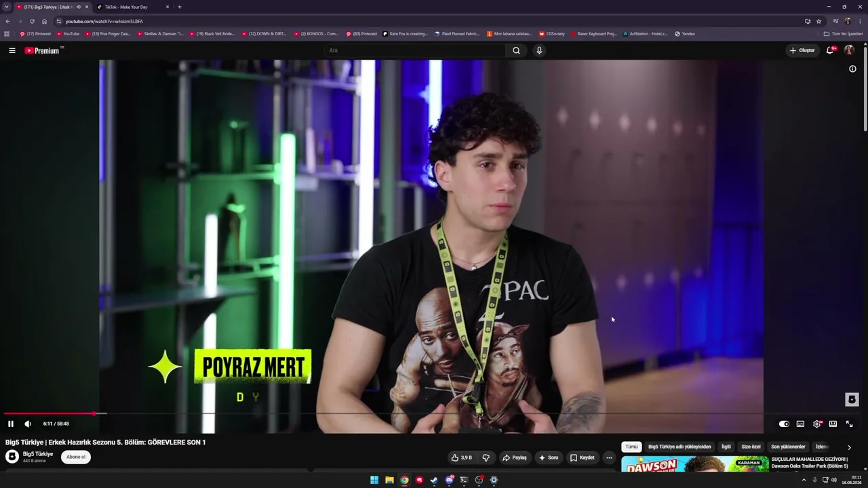This screenshot has height=488, width=868.
Task: Open more actions three-dot menu
Action: coord(609,457)
